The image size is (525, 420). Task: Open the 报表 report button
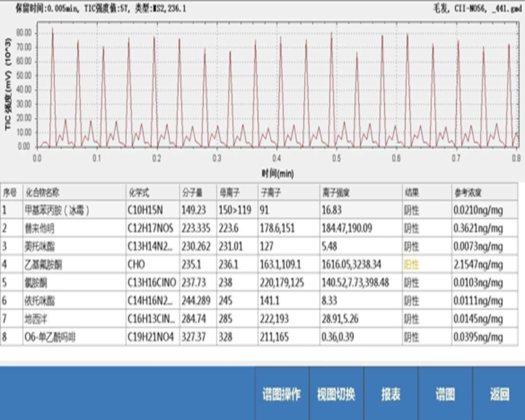[390, 394]
